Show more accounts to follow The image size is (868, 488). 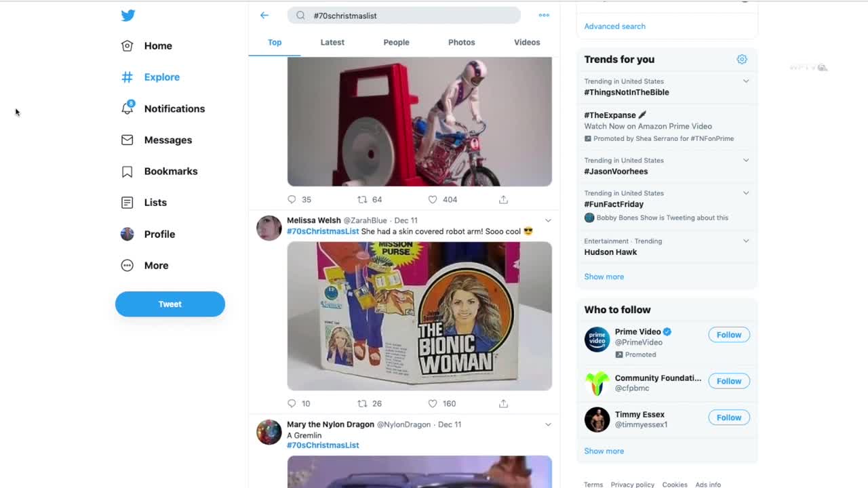coord(604,451)
